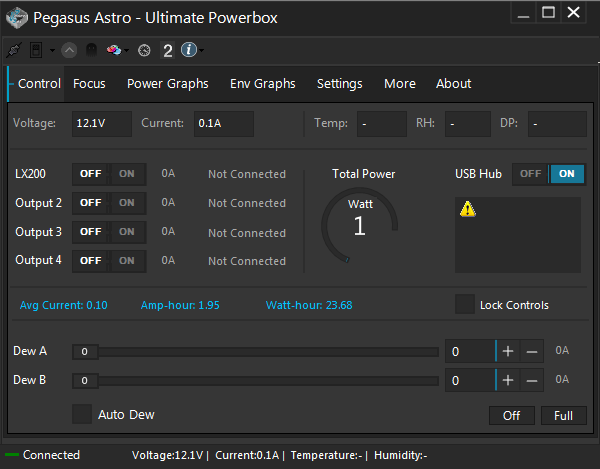Increase Dew B with the plus button
The image size is (600, 469).
point(508,380)
